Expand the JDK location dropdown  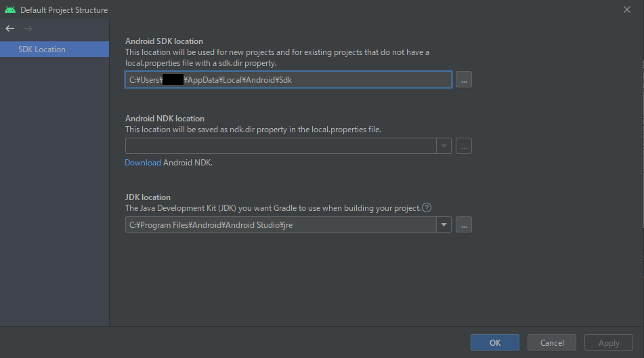coord(444,225)
